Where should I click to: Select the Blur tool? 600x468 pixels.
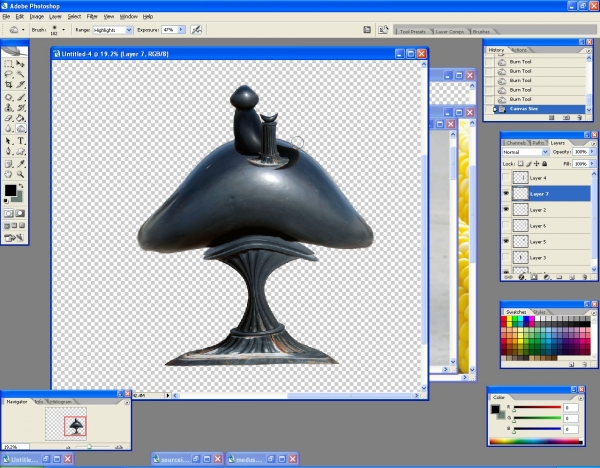[x=8, y=129]
